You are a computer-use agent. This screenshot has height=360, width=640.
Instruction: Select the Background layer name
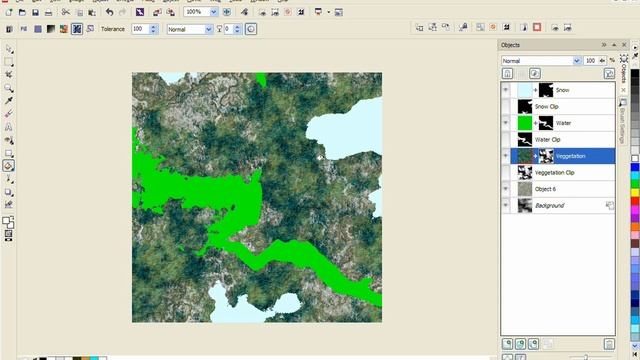coord(549,206)
